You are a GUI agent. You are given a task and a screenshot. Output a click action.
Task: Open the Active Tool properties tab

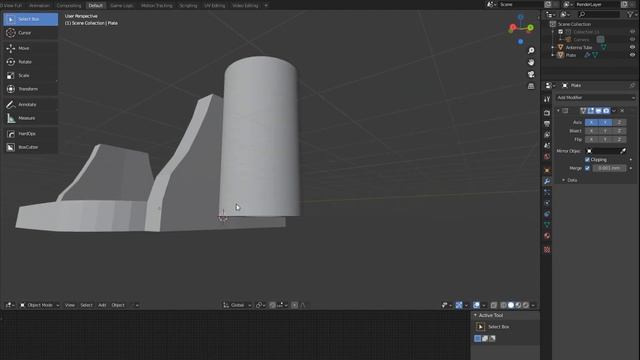tap(547, 99)
